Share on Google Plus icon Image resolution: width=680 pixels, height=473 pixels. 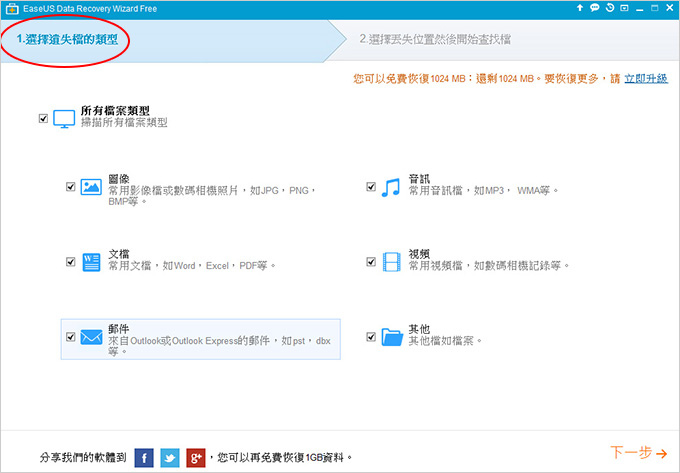coord(196,458)
